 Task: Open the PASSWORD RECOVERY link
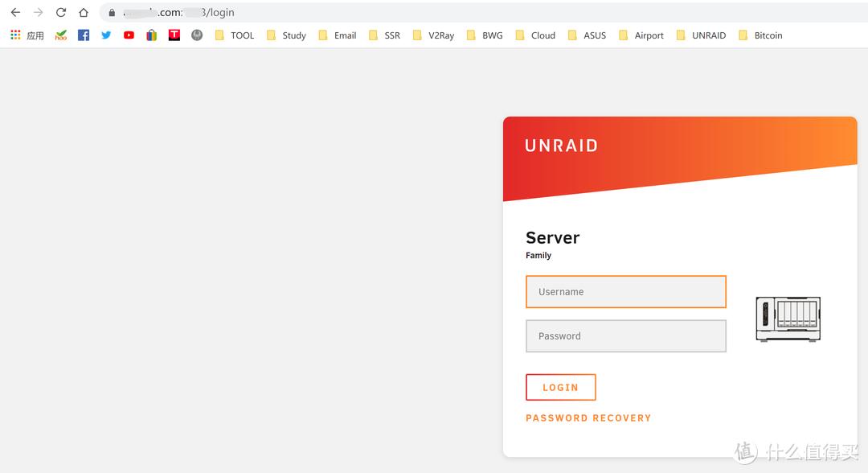pyautogui.click(x=588, y=418)
